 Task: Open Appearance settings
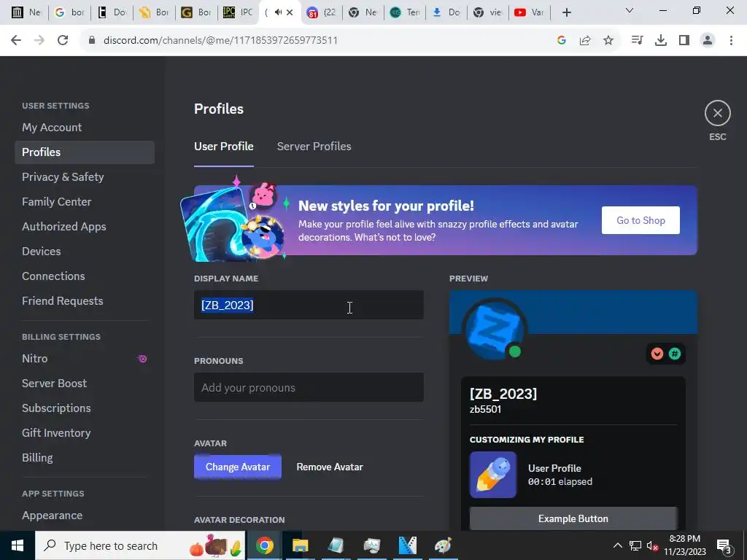click(x=85, y=516)
